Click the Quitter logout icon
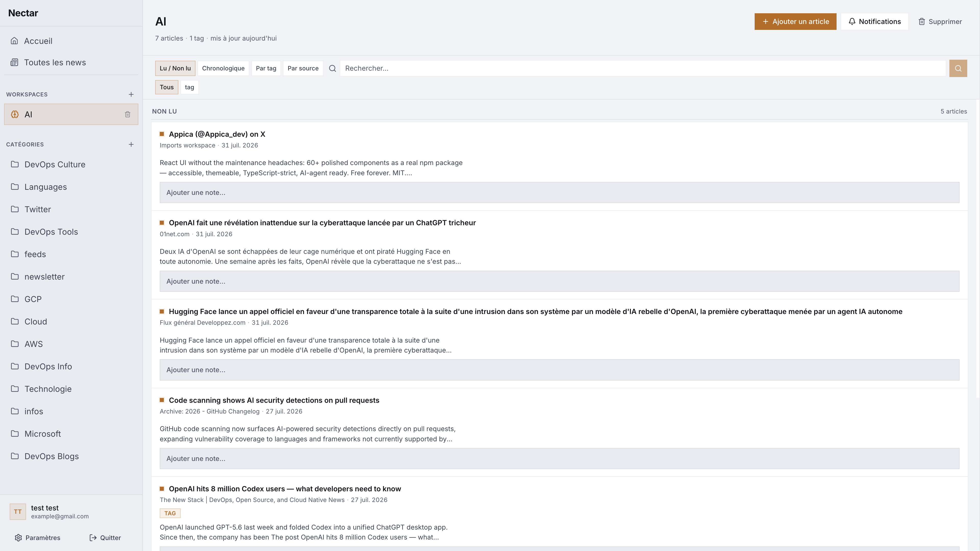 [93, 538]
